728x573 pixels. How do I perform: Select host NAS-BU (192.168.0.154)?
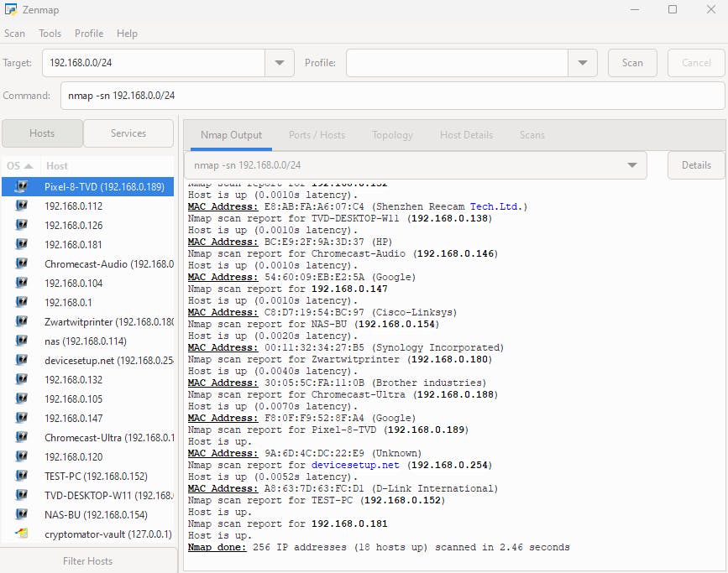point(88,514)
